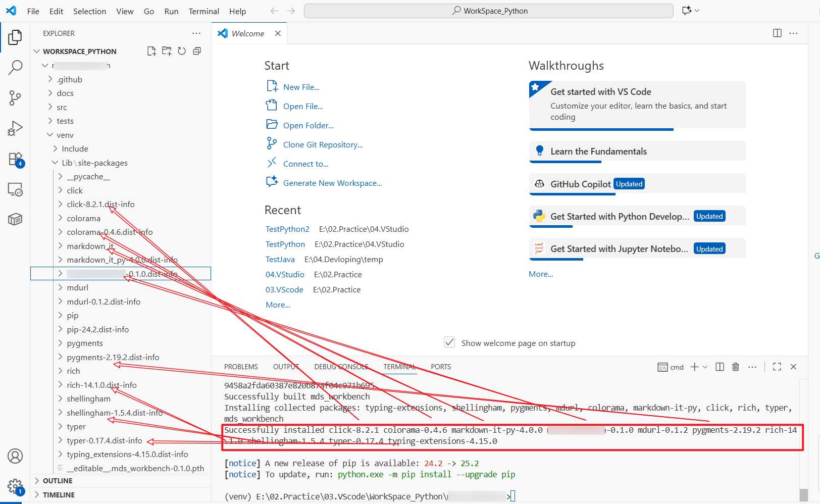Expand the .github folder

(x=70, y=79)
